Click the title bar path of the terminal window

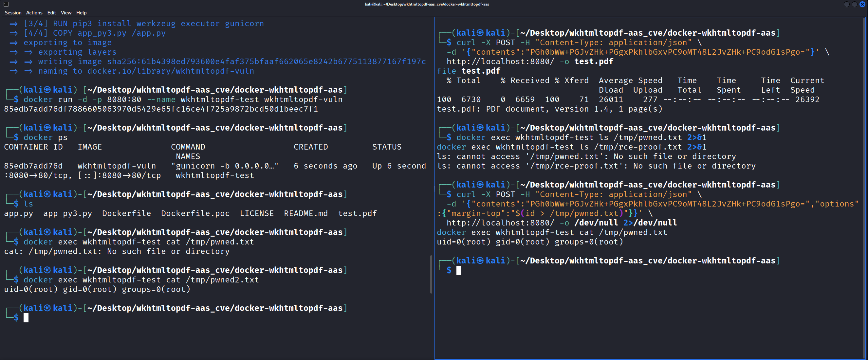click(427, 4)
